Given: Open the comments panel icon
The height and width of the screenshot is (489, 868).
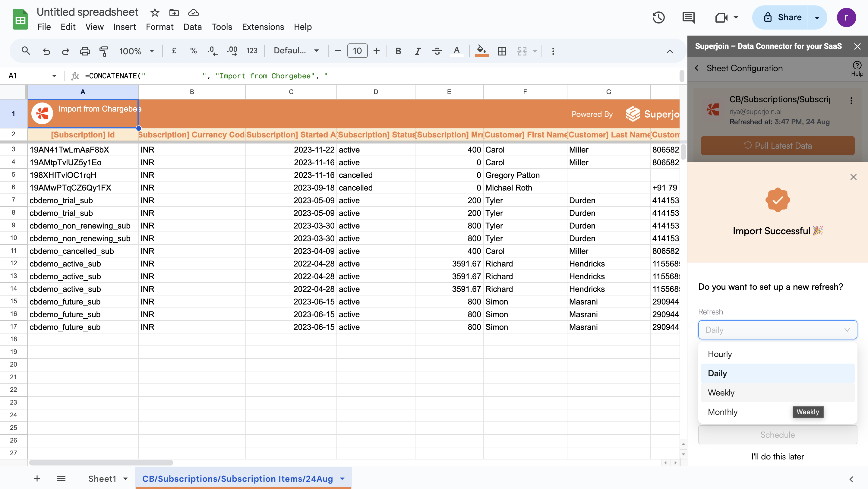Looking at the screenshot, I should tap(688, 17).
